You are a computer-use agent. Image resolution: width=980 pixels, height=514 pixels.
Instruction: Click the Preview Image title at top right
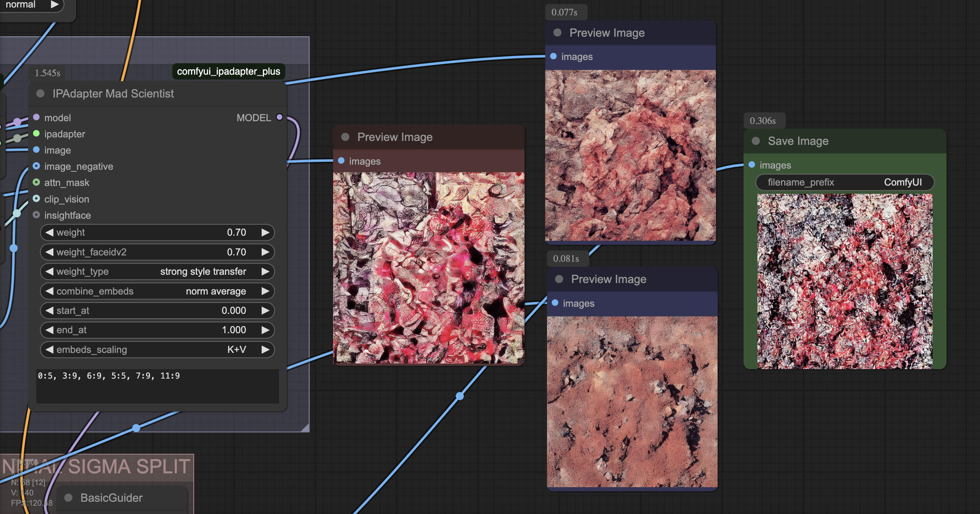coord(607,33)
